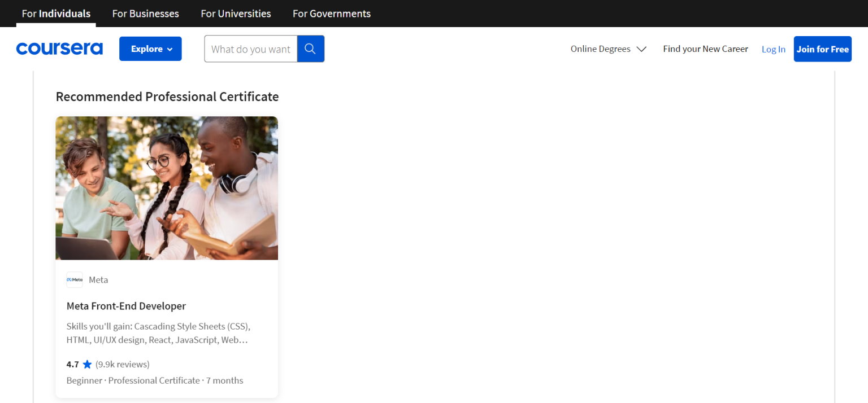Open the Find your New Career link

tap(705, 49)
